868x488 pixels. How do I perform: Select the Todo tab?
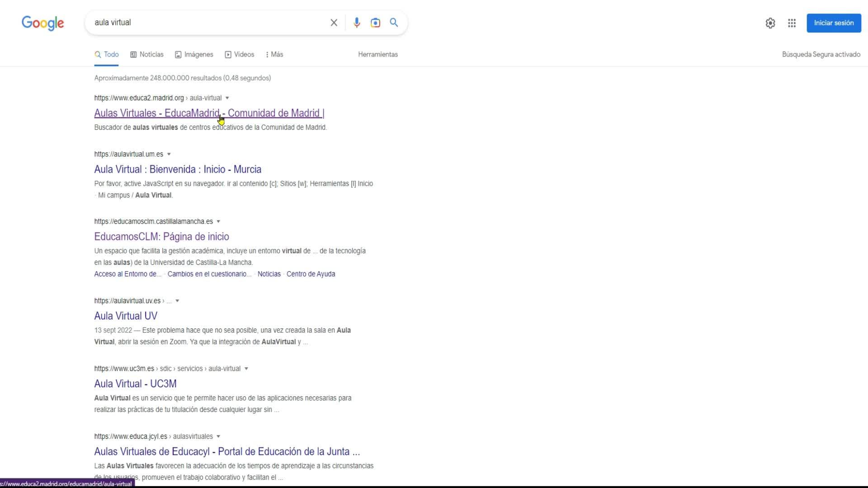pyautogui.click(x=107, y=55)
